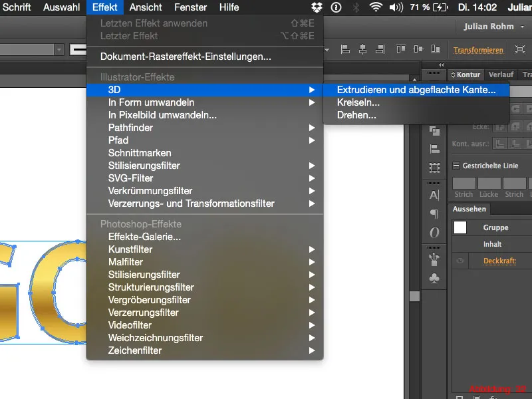Click the isolate/transform bounding box icon beside Transformieren
Screen dimensions: 532x399
click(519, 49)
